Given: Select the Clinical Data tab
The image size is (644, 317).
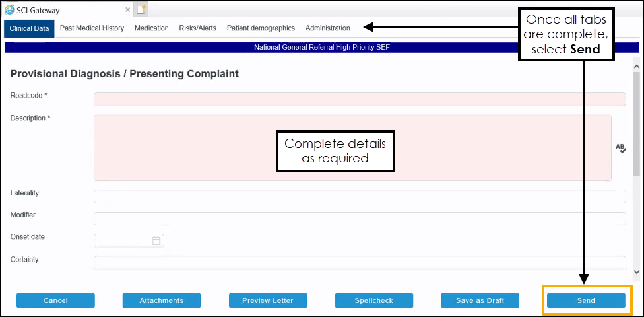Looking at the screenshot, I should click(29, 28).
